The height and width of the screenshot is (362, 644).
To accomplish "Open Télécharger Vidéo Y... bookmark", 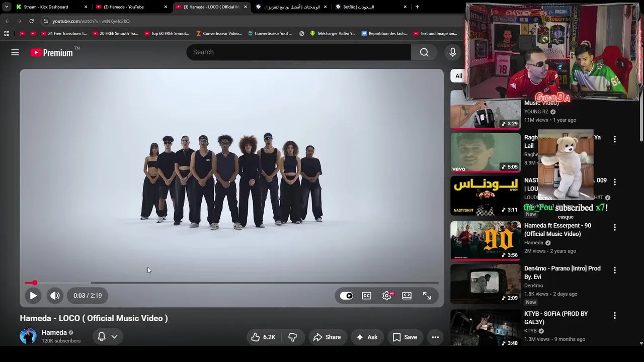I will (x=332, y=34).
